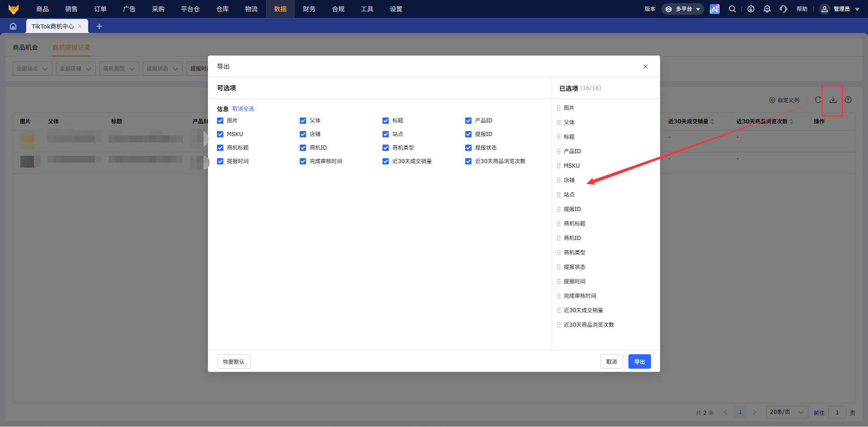Viewport: 868px width, 427px height.
Task: Click the 恢复默认 button
Action: [x=234, y=361]
